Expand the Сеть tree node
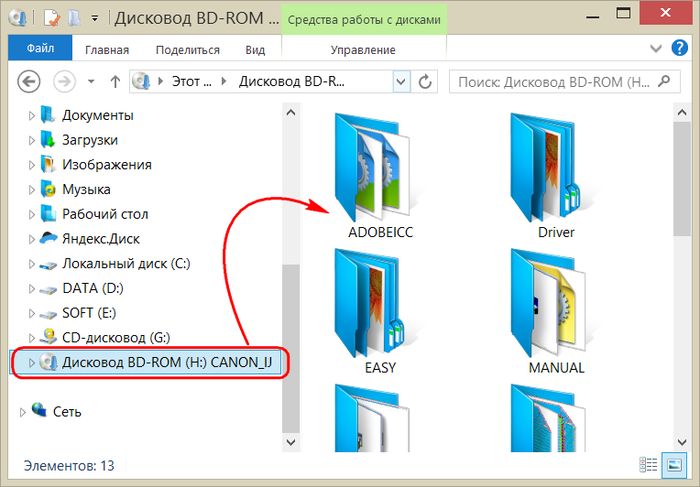The height and width of the screenshot is (487, 700). (22, 412)
